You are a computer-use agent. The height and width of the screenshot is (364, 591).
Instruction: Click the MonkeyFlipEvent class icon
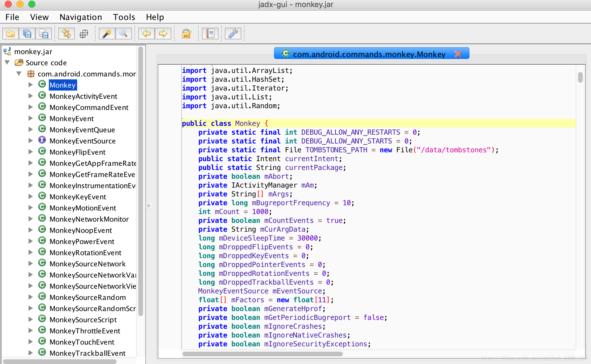click(x=42, y=151)
